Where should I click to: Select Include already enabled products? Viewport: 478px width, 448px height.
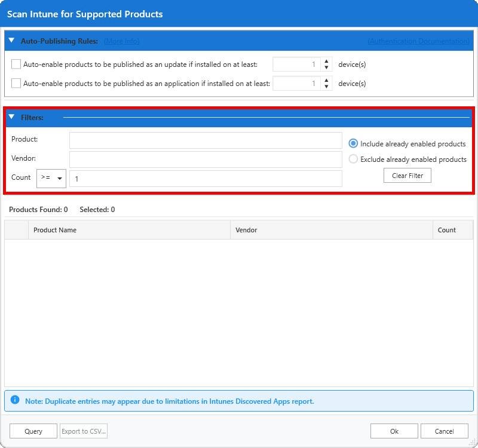pos(353,144)
